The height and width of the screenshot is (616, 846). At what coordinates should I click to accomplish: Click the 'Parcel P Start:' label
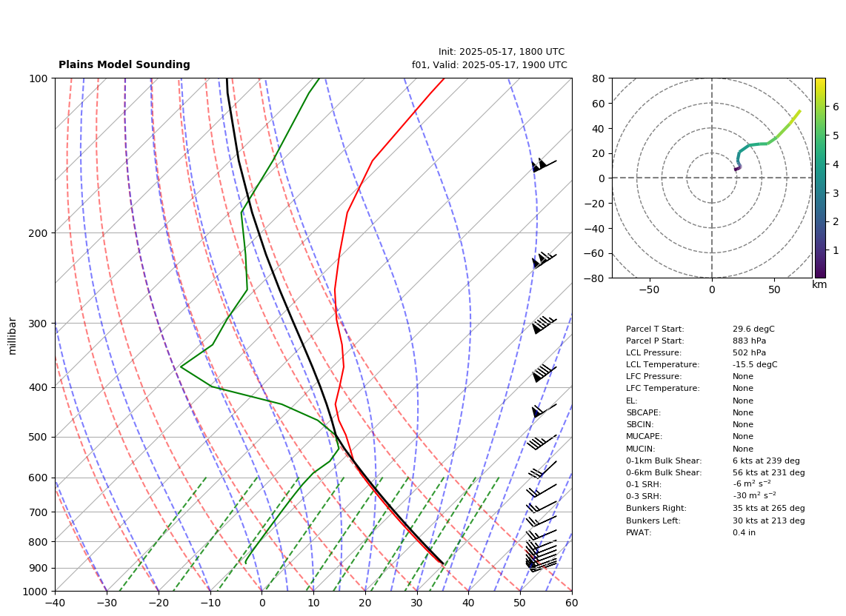[x=654, y=341]
